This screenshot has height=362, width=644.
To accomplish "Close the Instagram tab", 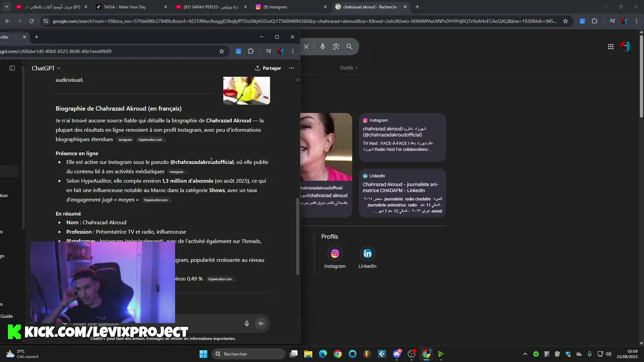I will point(325,7).
